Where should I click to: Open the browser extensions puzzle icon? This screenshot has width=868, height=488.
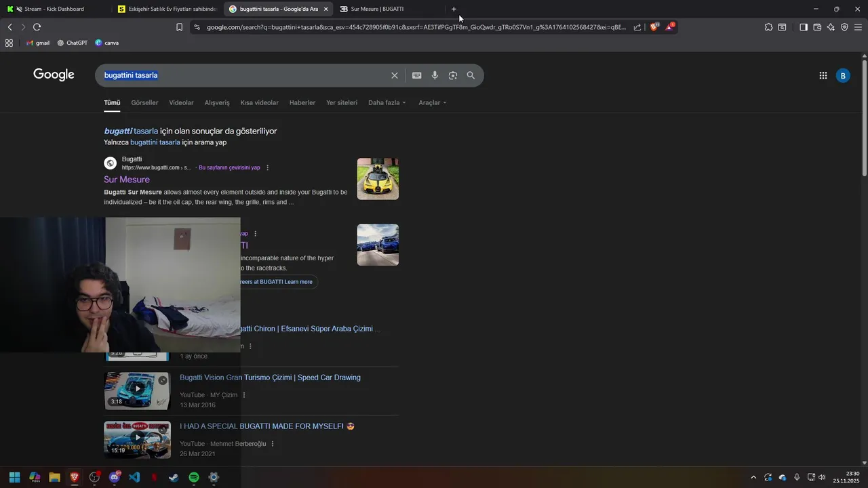point(768,27)
